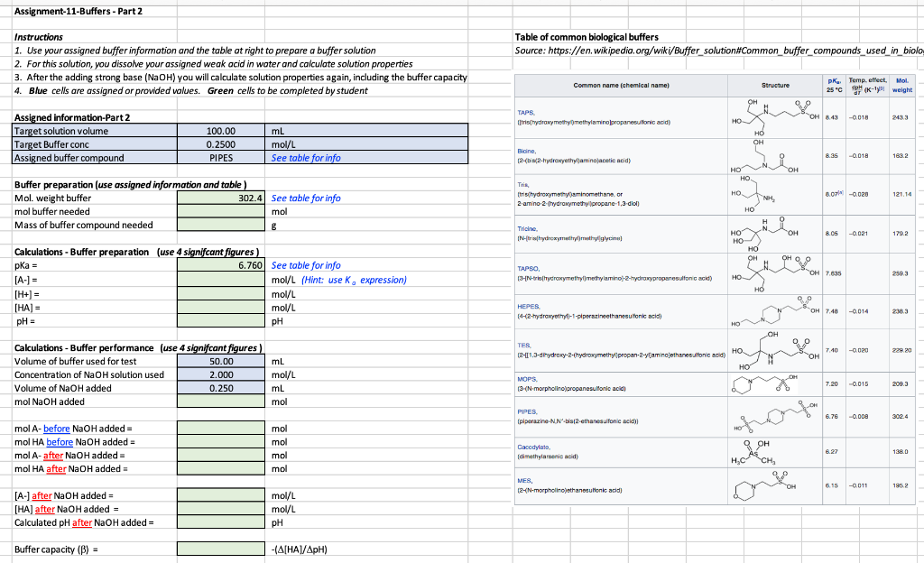Select the 'mol HA after NaOH added' green cell
The height and width of the screenshot is (563, 924).
click(221, 469)
